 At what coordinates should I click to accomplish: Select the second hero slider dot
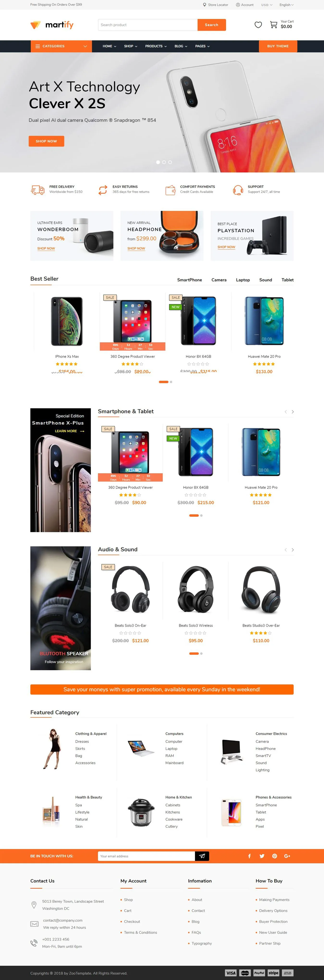[164, 162]
